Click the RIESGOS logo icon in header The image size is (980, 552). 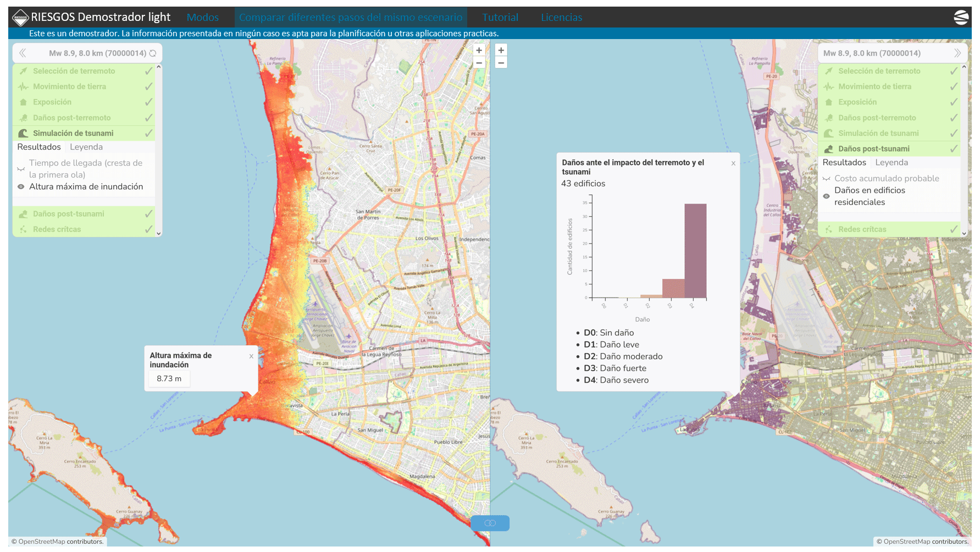pos(20,18)
